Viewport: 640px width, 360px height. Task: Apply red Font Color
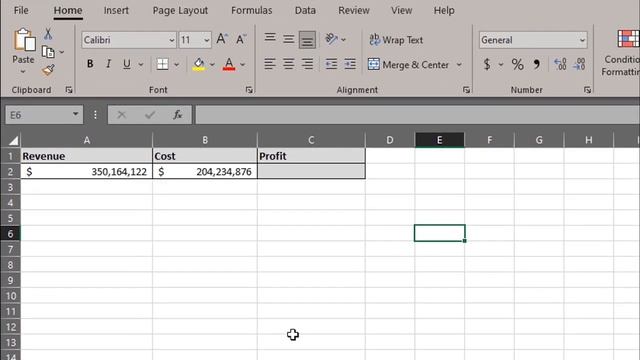click(229, 64)
